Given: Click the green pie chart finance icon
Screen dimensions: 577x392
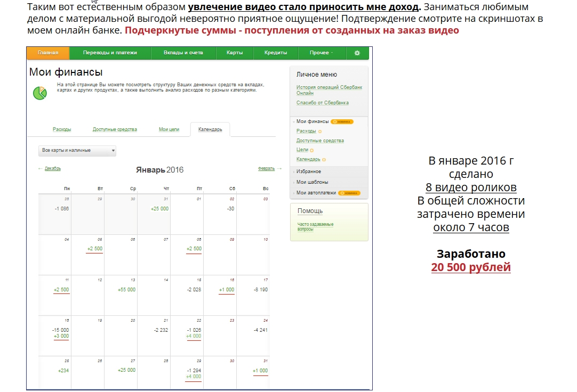Looking at the screenshot, I should tap(40, 93).
